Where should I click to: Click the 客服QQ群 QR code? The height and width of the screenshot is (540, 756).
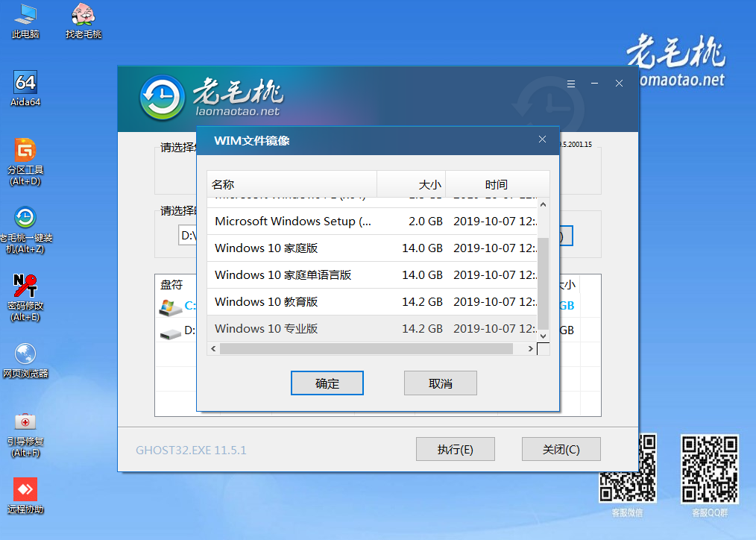tap(710, 469)
